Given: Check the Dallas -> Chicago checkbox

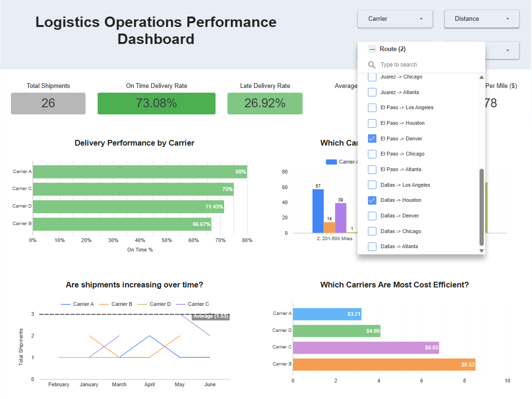Looking at the screenshot, I should pos(372,231).
